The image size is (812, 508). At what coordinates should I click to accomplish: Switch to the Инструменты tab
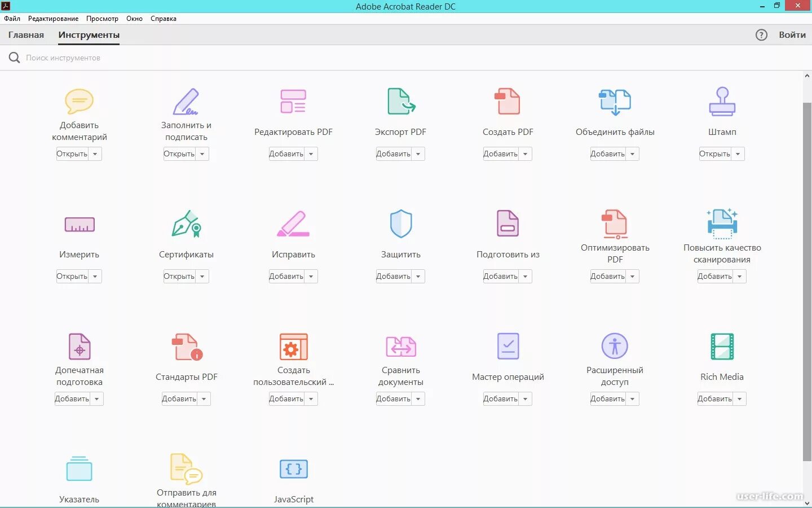point(89,35)
